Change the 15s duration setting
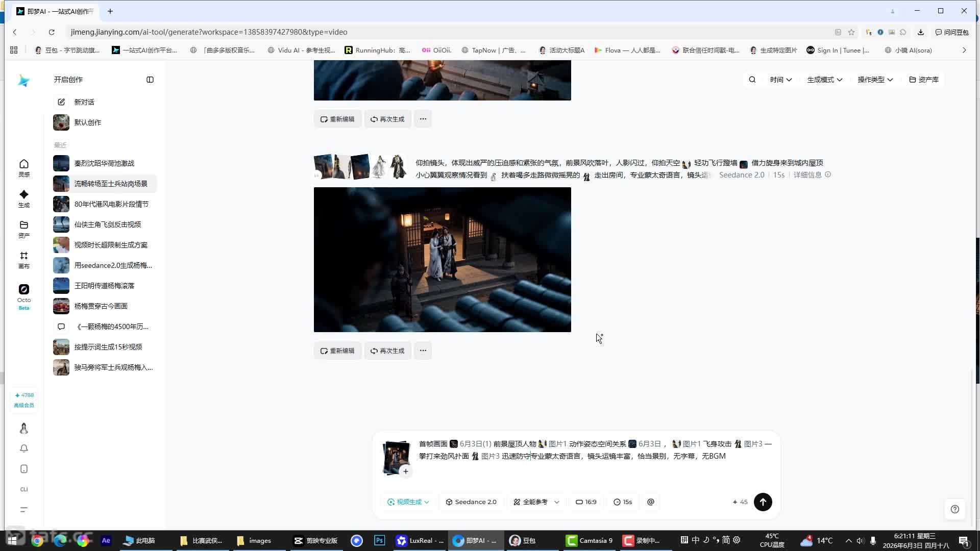 click(x=623, y=502)
